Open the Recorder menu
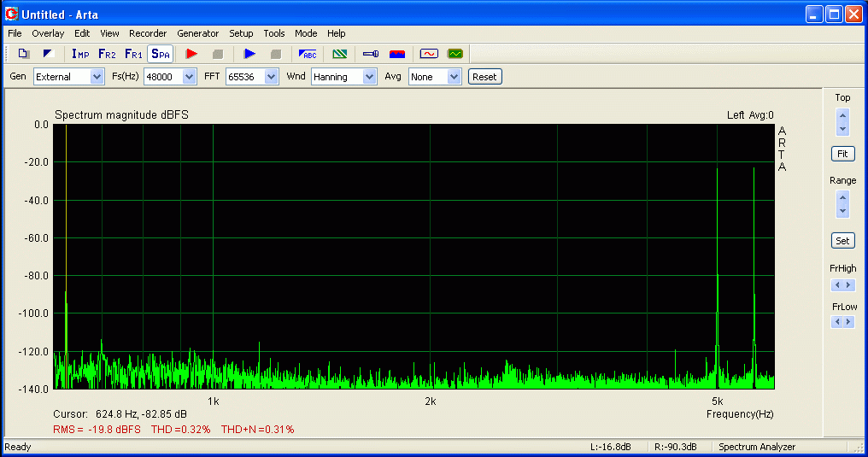Screen dimensions: 868x457 click(x=148, y=33)
